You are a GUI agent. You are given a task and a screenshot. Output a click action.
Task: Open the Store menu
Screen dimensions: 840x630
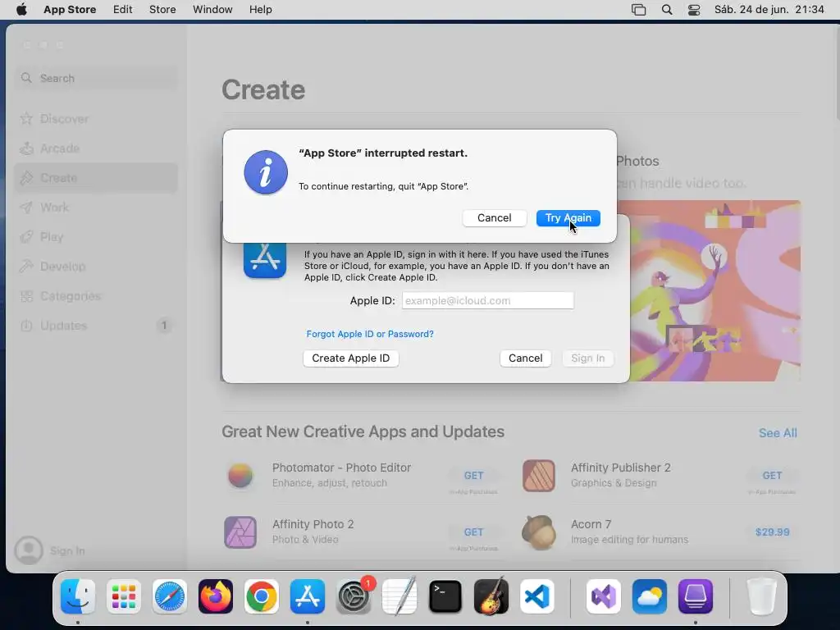pyautogui.click(x=162, y=10)
